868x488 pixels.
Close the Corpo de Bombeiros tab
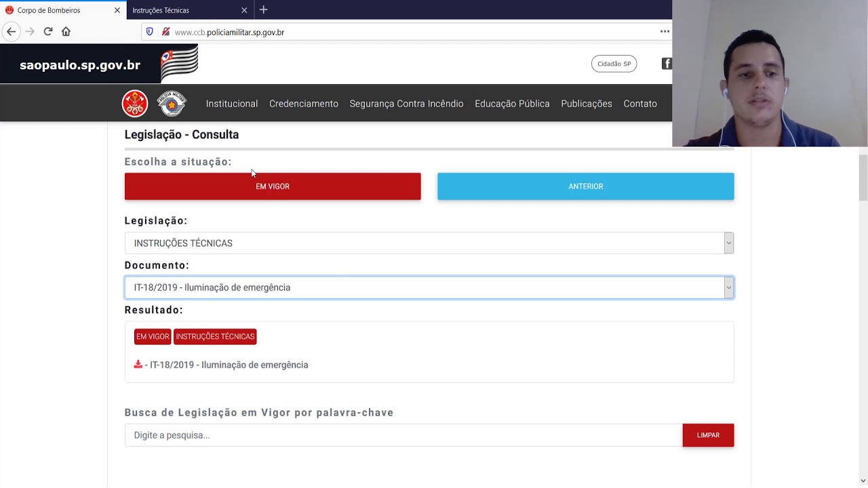click(x=117, y=10)
